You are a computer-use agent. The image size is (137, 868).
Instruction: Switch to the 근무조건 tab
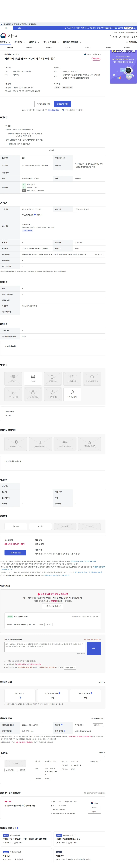[x=29, y=48]
